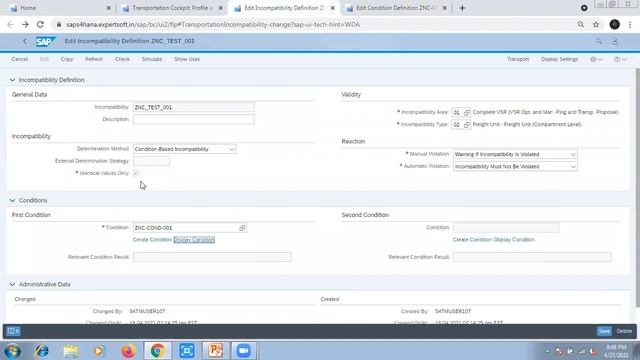Go back using the SAP header back arrow
This screenshot has width=640, height=360.
point(25,41)
